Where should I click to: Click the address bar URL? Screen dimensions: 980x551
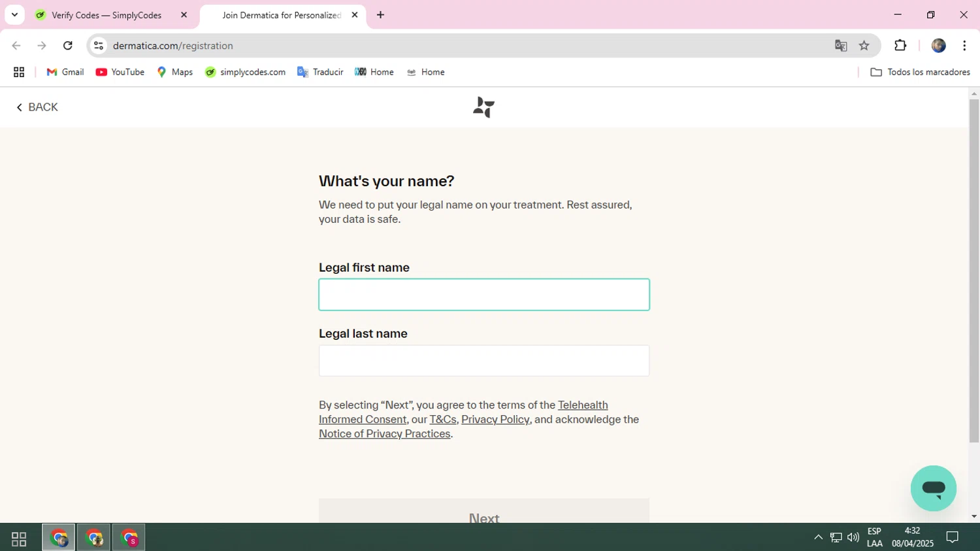[172, 46]
